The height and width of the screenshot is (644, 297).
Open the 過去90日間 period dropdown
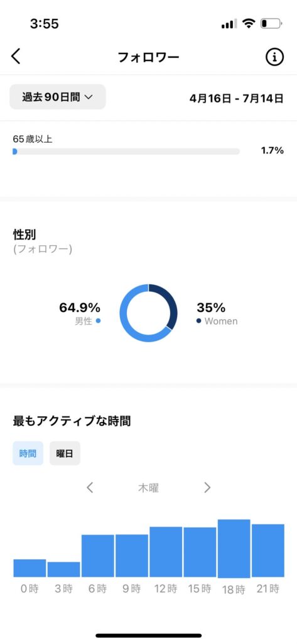coord(57,97)
